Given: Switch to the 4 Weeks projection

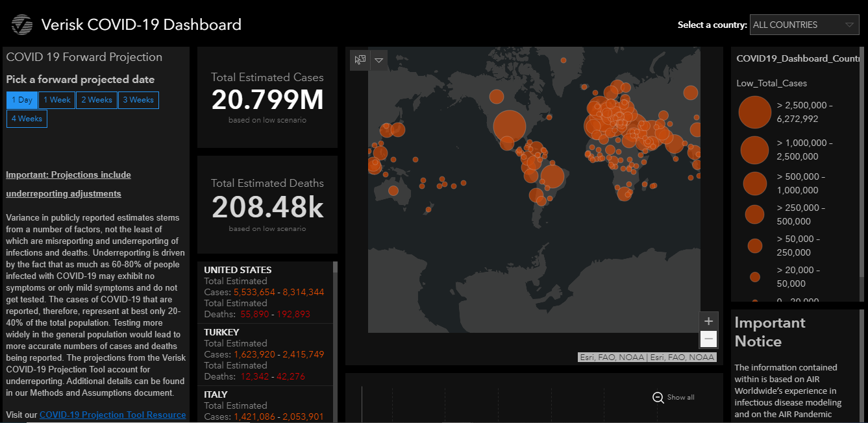Looking at the screenshot, I should 27,119.
